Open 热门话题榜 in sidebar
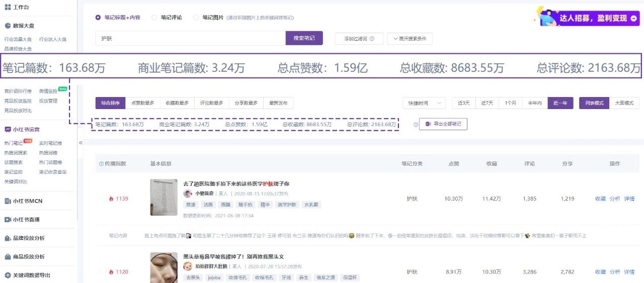The image size is (644, 283). coord(50,162)
